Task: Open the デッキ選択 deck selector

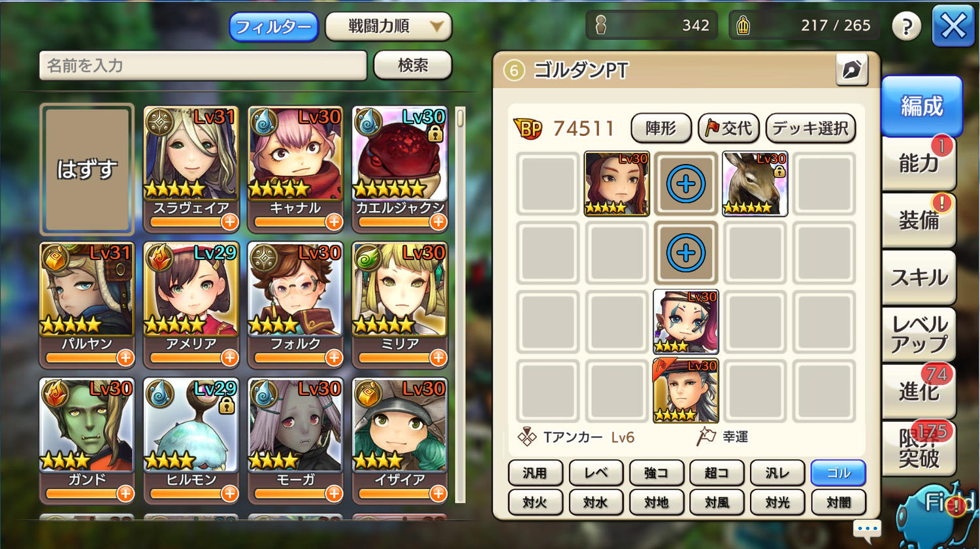Action: [810, 128]
